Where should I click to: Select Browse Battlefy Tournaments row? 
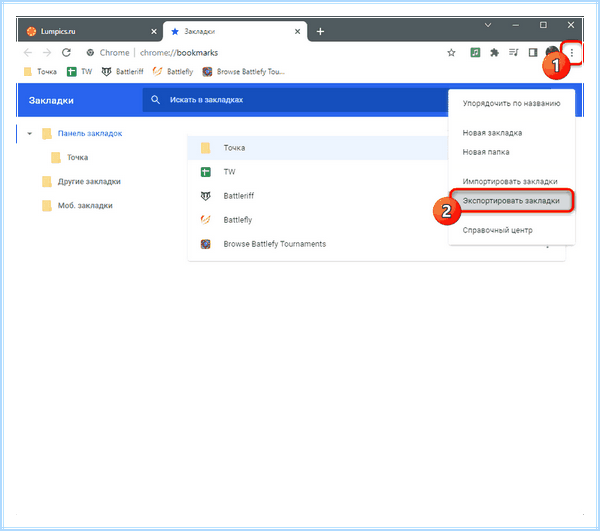click(x=318, y=244)
